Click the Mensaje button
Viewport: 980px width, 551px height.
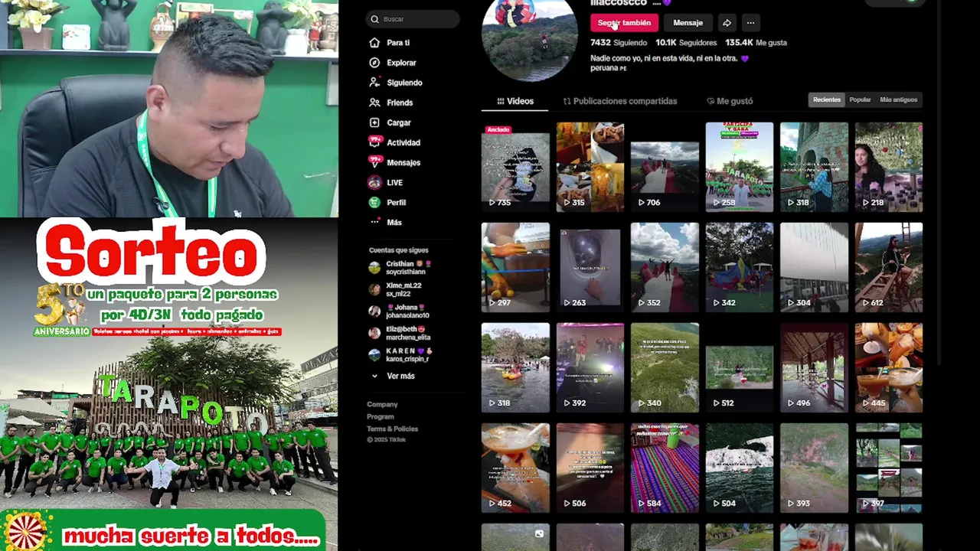click(688, 23)
